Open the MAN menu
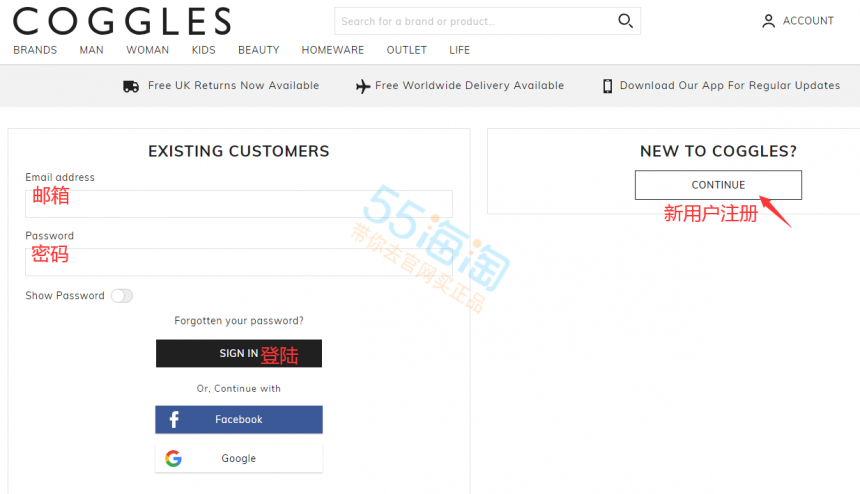This screenshot has width=860, height=494. [91, 50]
